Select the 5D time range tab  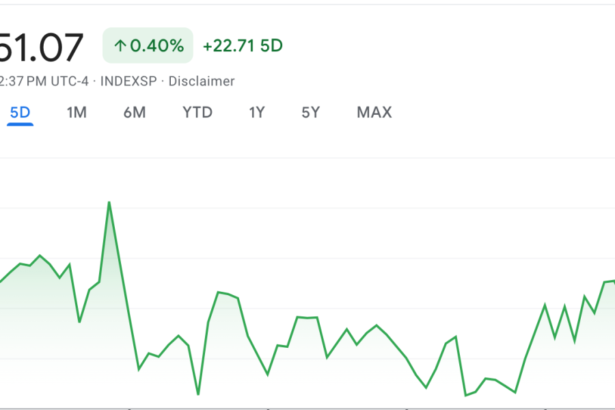(x=20, y=113)
